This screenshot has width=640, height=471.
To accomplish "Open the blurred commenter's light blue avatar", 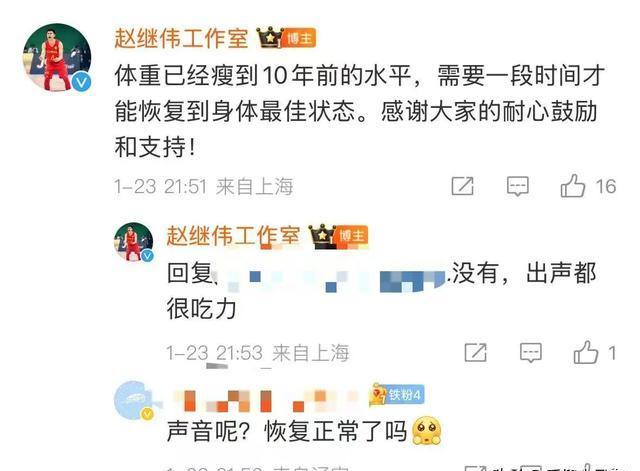I will click(x=135, y=400).
